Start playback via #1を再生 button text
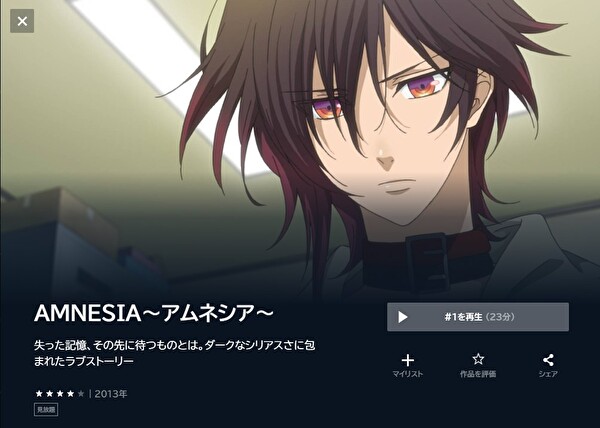The image size is (600, 428). 463,317
